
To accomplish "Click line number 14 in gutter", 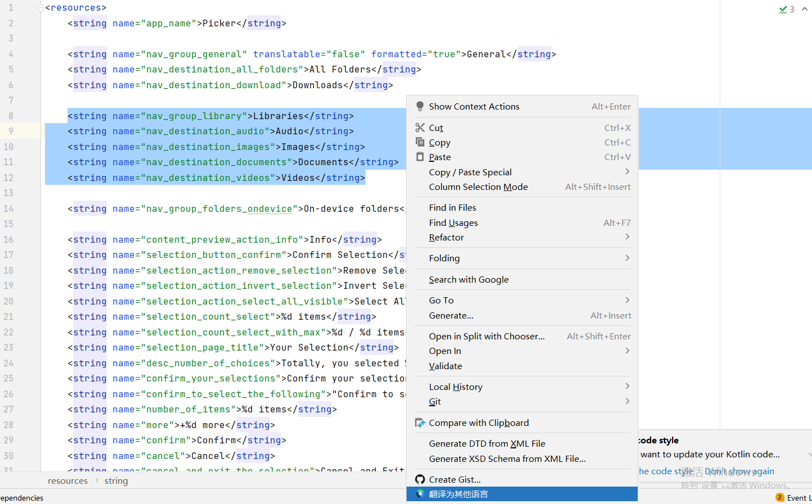I will point(8,208).
